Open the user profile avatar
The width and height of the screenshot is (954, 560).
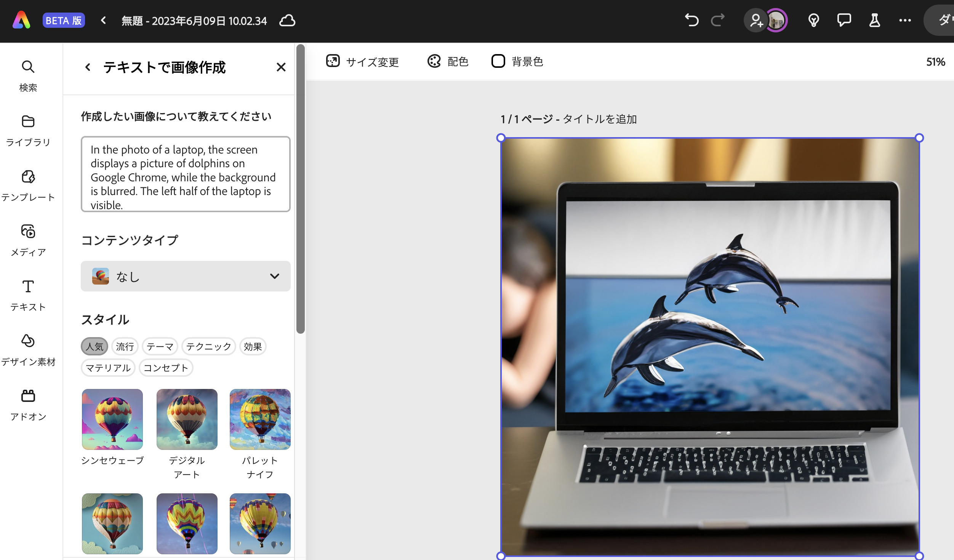[776, 20]
